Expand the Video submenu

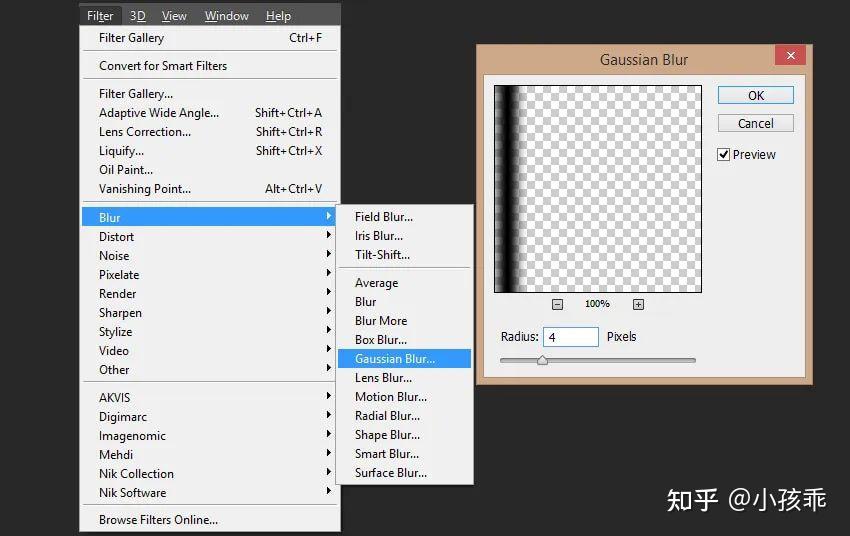[x=210, y=350]
